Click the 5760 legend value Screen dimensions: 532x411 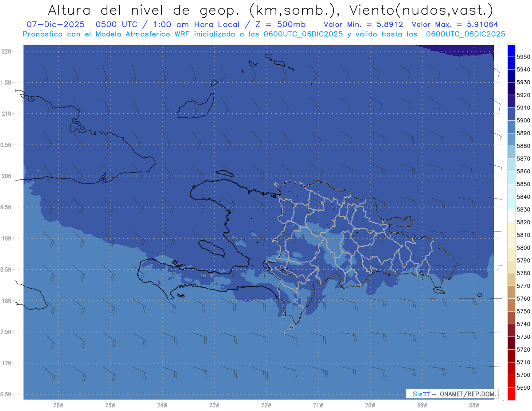[523, 298]
